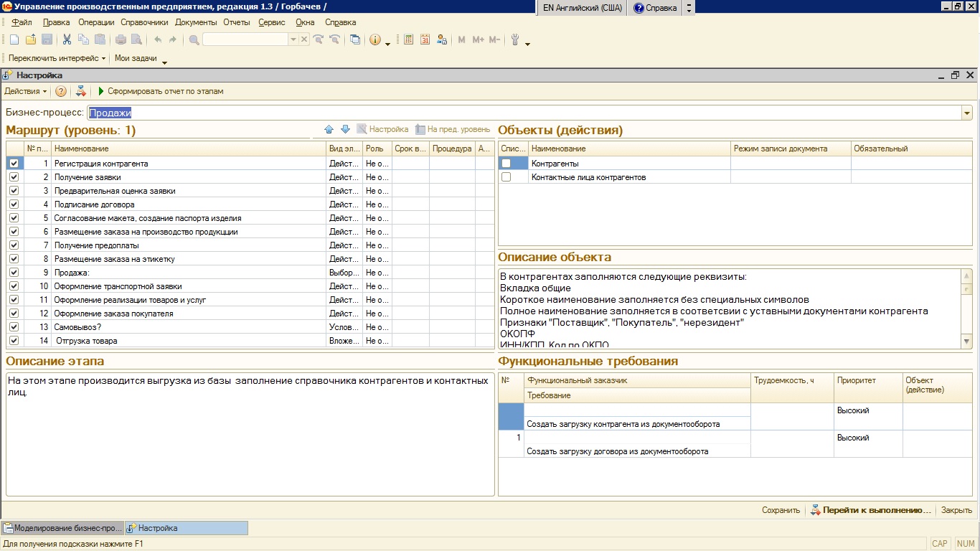The height and width of the screenshot is (551, 980).
Task: Open the Справочники menu
Action: pos(144,22)
